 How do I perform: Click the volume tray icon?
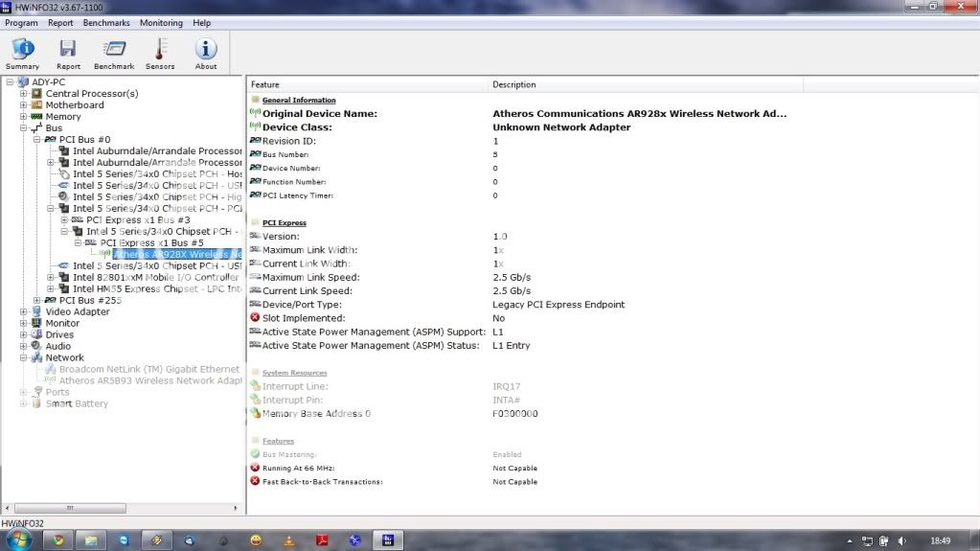(901, 541)
